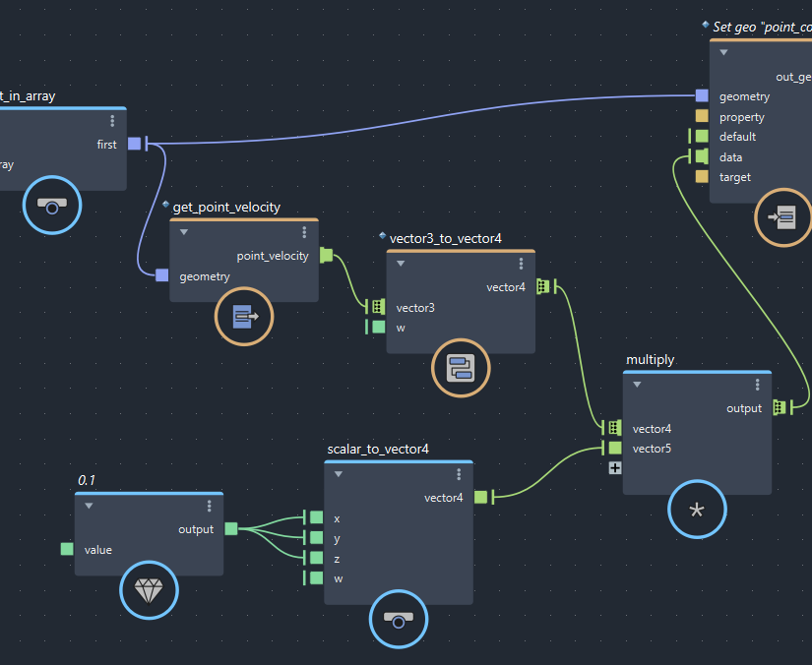Click the viewer camera icon under first_in_array node
812x665 pixels.
pos(50,206)
